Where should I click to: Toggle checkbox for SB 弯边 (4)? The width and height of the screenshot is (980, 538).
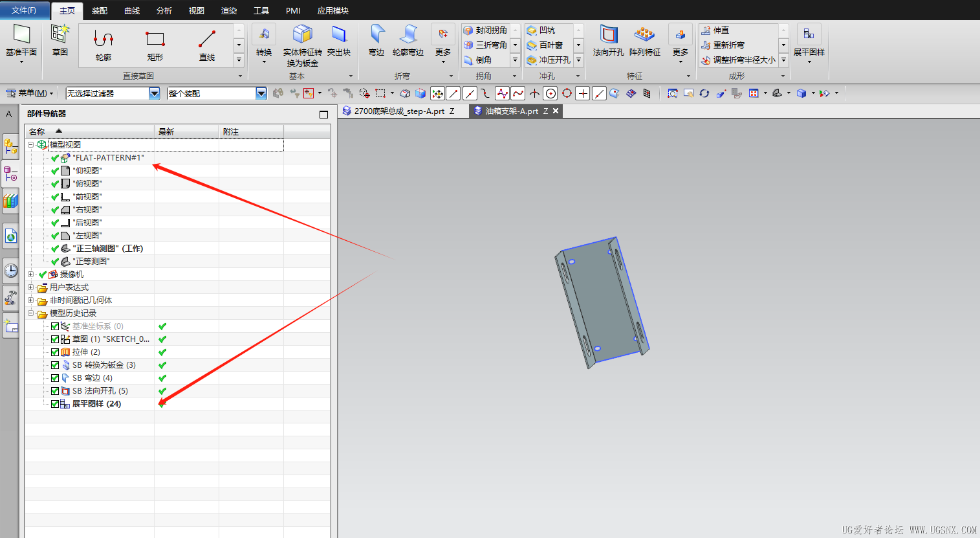pyautogui.click(x=55, y=378)
